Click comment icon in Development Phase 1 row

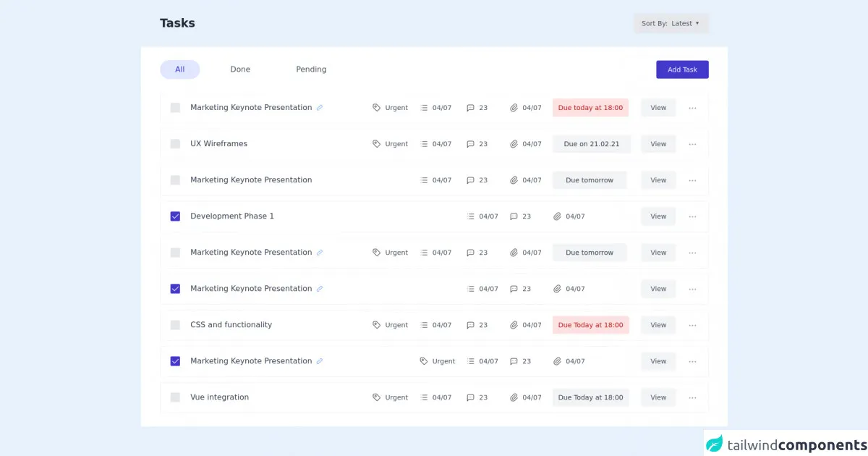click(x=514, y=216)
